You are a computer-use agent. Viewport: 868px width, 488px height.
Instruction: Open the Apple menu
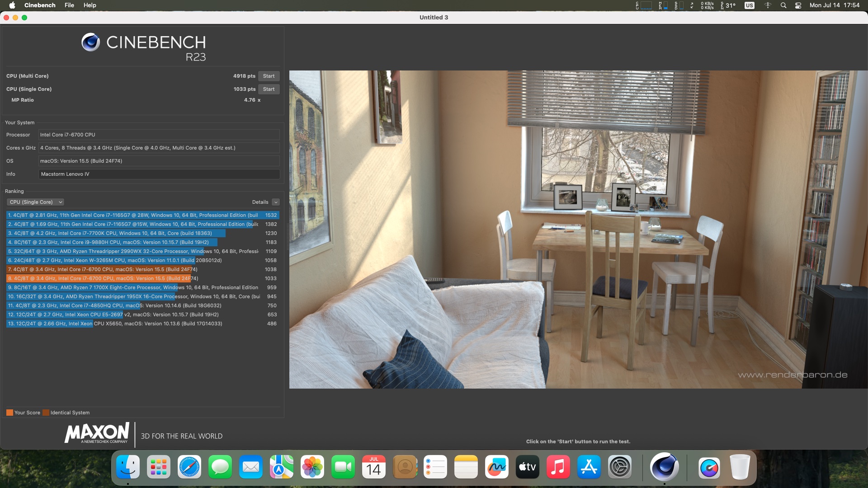coord(12,5)
